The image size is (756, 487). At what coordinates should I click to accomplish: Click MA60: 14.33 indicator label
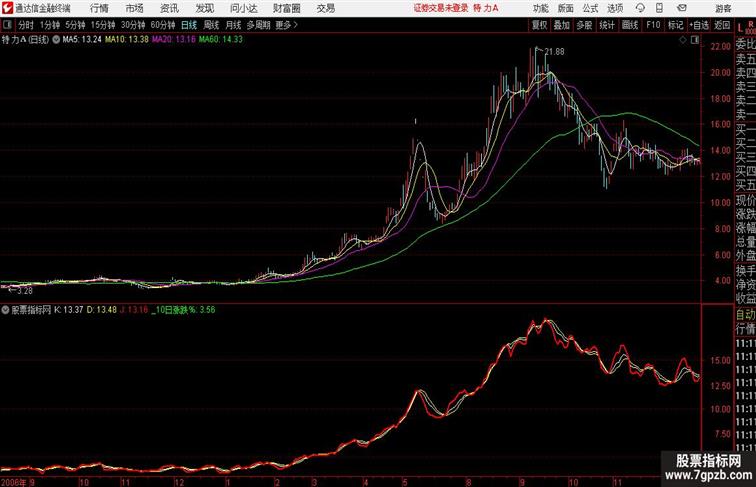[221, 40]
